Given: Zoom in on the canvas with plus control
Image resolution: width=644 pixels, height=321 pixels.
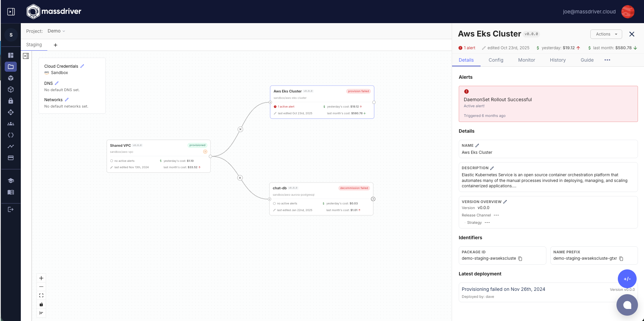Looking at the screenshot, I should [41, 278].
